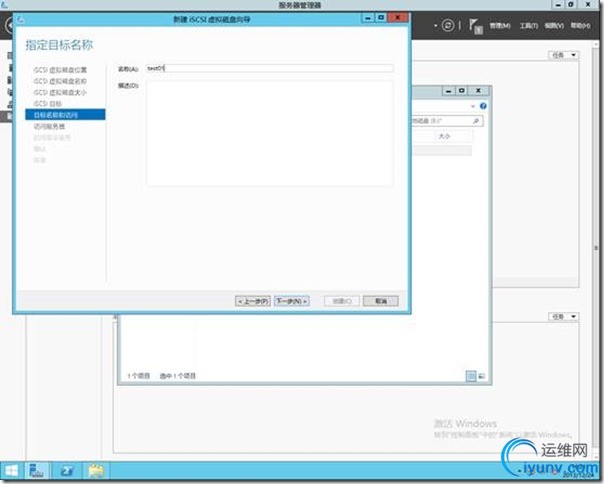
Task: Go to the iSCSI 虚拟磁盘名称 wizard step
Action: pos(60,81)
